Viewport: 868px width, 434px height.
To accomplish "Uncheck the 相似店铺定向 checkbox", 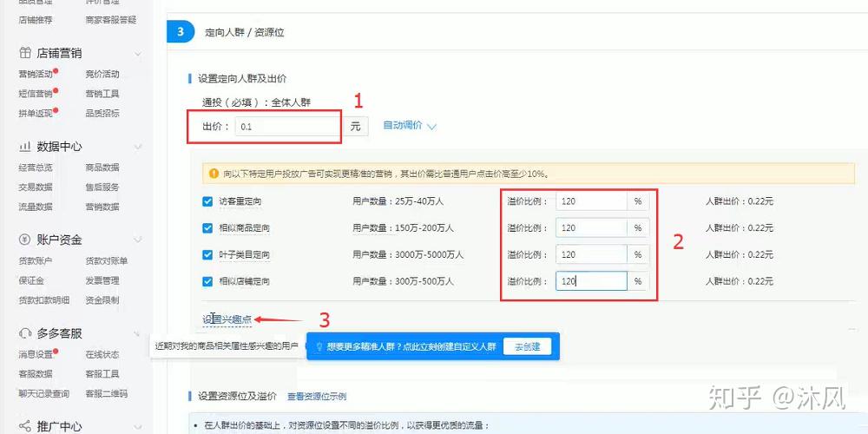I will (207, 281).
